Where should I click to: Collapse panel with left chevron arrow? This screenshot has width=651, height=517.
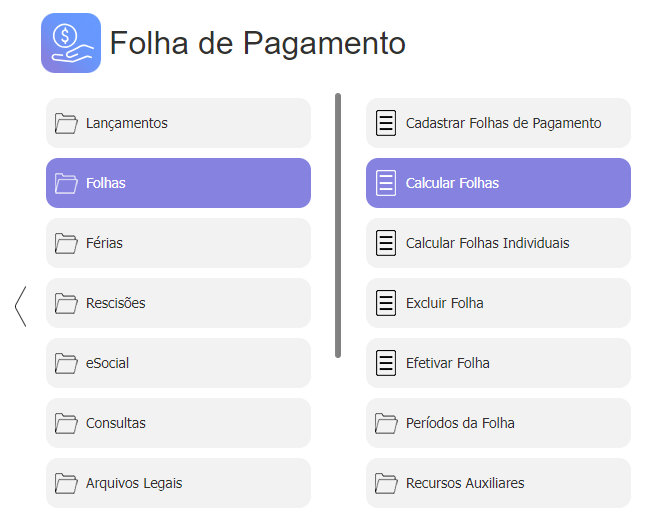20,305
